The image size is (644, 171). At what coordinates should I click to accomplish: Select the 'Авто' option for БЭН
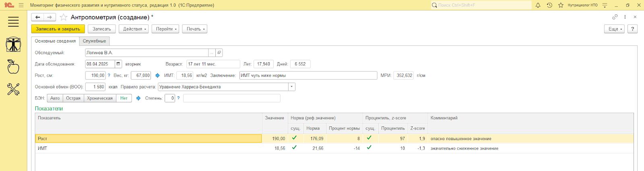55,98
